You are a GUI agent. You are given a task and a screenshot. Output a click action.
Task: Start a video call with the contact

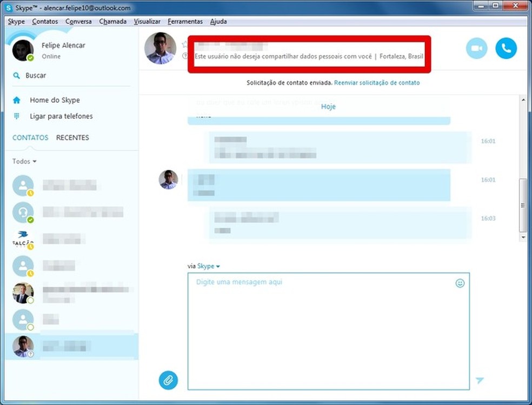(x=476, y=49)
